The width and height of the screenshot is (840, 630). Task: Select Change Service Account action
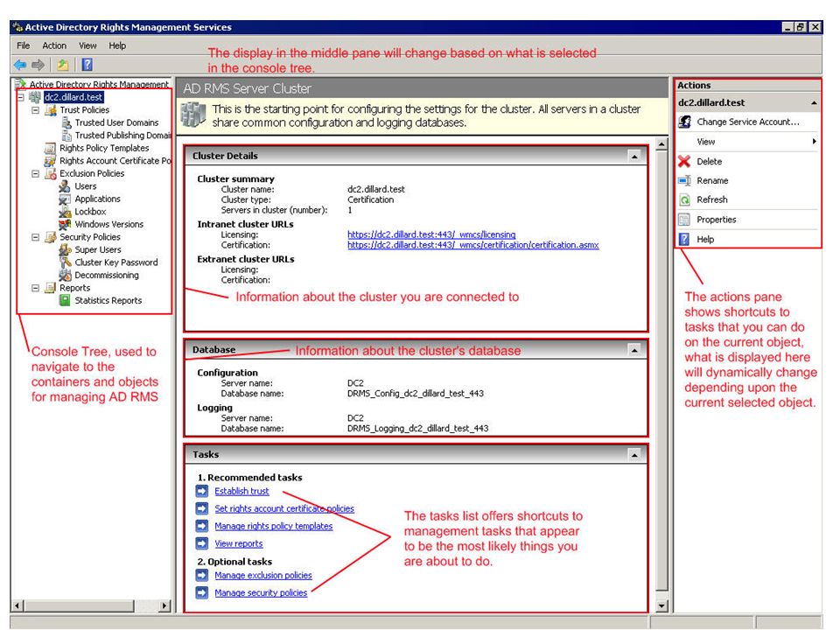(x=748, y=122)
